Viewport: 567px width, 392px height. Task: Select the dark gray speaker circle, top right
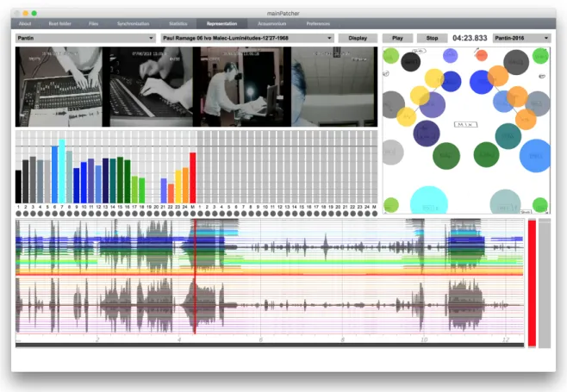coord(516,62)
